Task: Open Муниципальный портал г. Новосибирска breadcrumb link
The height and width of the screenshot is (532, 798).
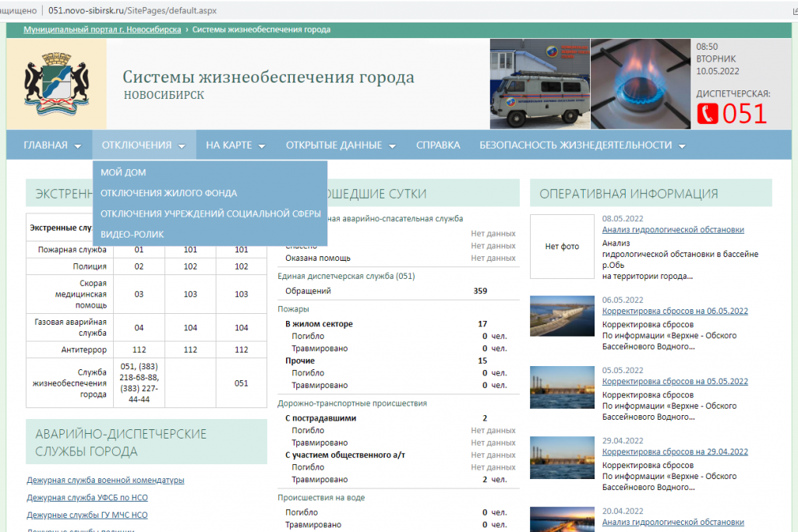Action: click(x=102, y=30)
